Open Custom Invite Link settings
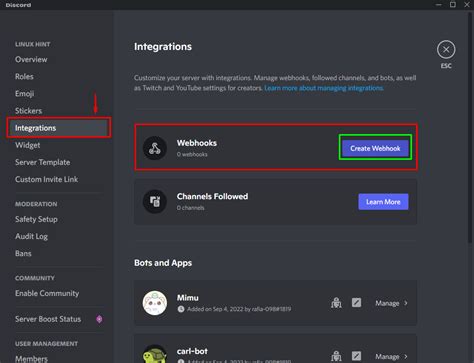 click(46, 179)
